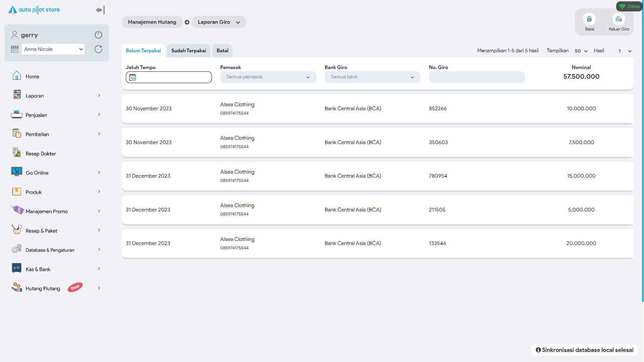Open the Home sidebar item
644x362 pixels.
32,76
